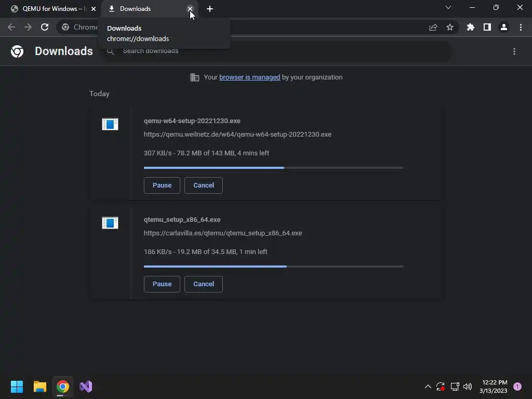Click the browser forward arrow
Screen dimensions: 532x399
click(28, 27)
